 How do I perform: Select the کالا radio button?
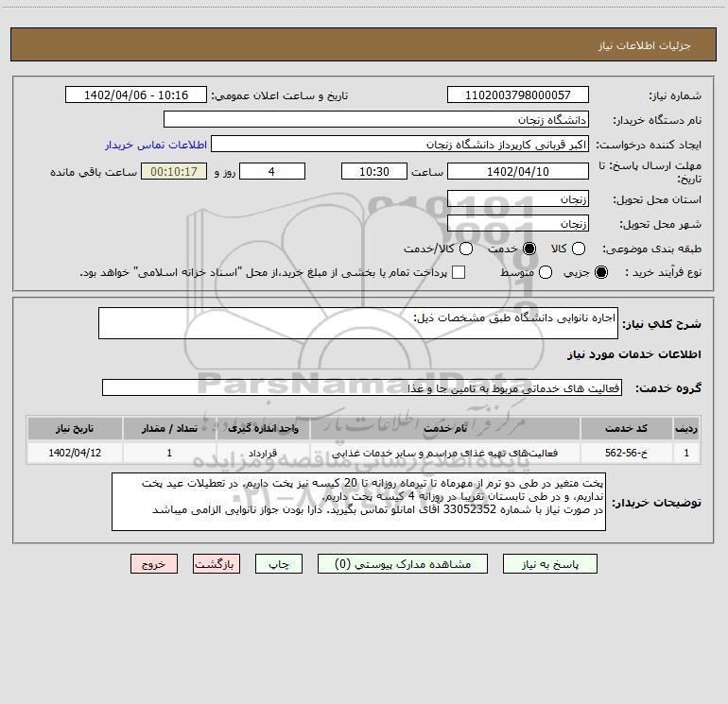[x=578, y=249]
